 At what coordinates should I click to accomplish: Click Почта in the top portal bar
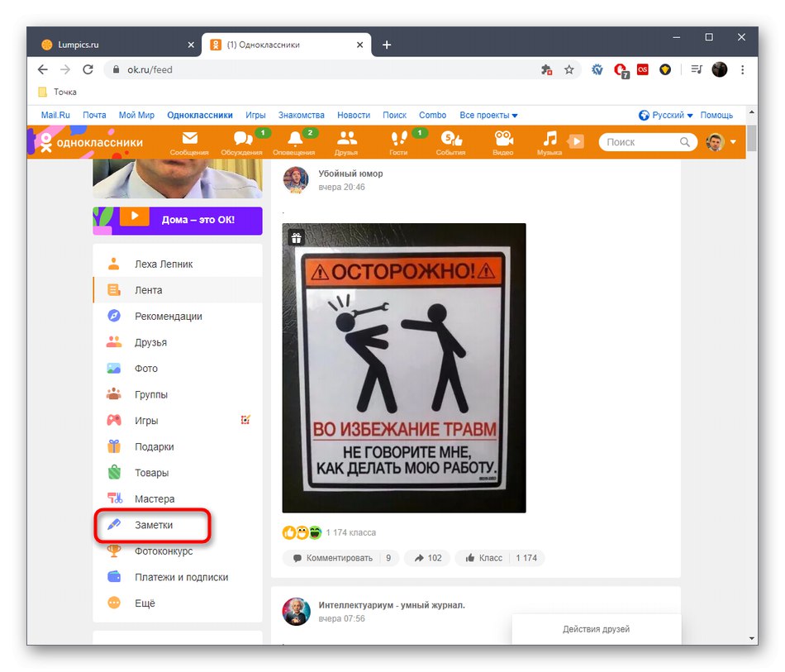click(94, 115)
